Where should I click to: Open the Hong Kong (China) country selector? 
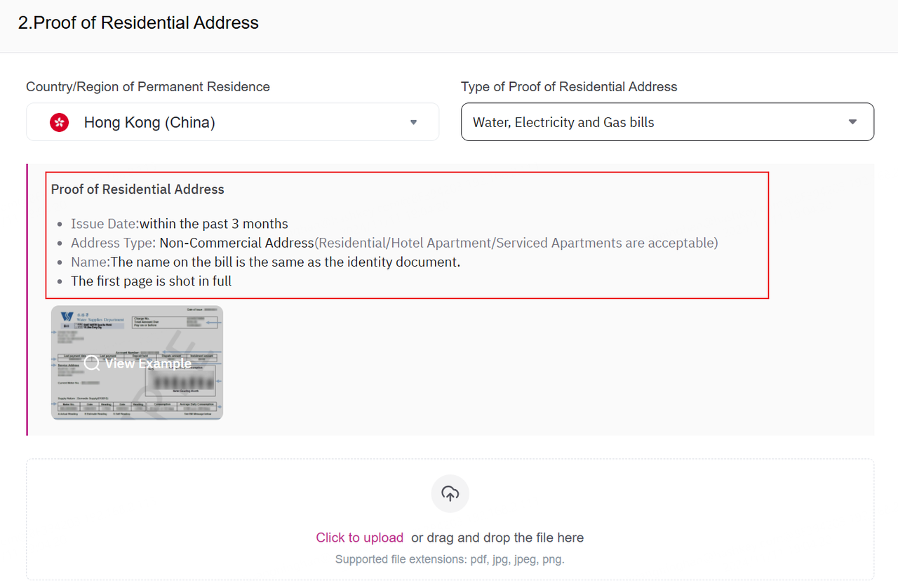pos(233,122)
